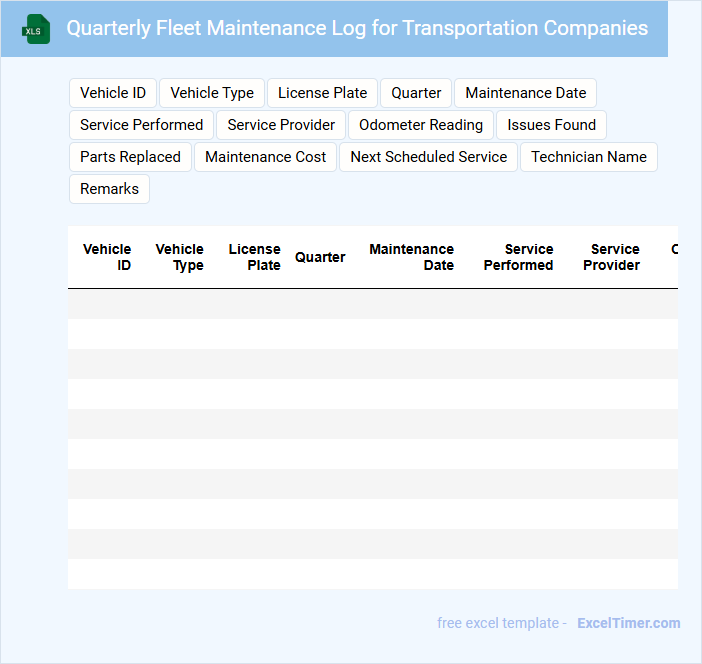Click the page title heading text

point(357,28)
